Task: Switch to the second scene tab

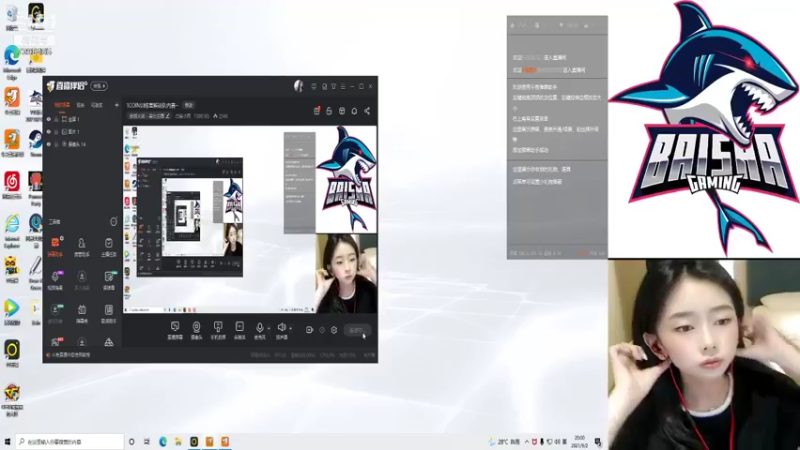Action: 81,105
